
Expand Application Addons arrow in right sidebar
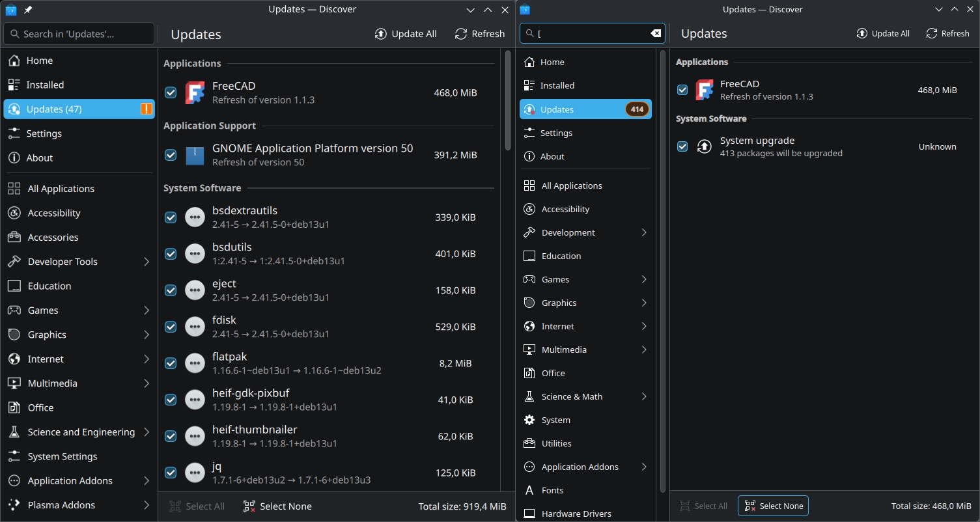(644, 467)
